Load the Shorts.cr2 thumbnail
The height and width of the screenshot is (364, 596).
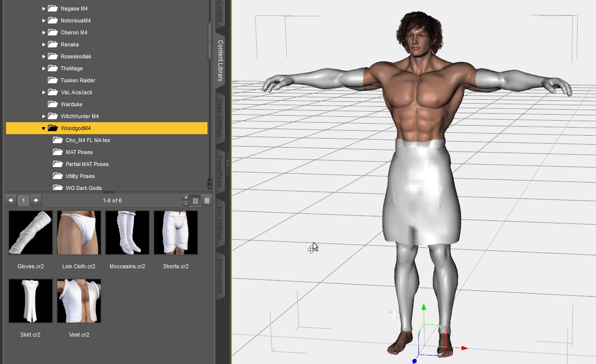tap(176, 232)
